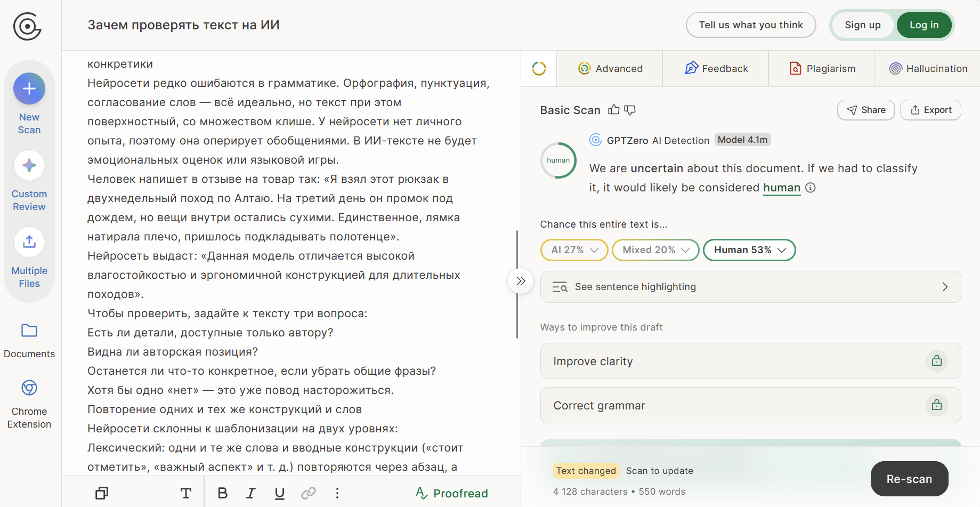The height and width of the screenshot is (507, 980).
Task: Click the document title field
Action: 183,25
